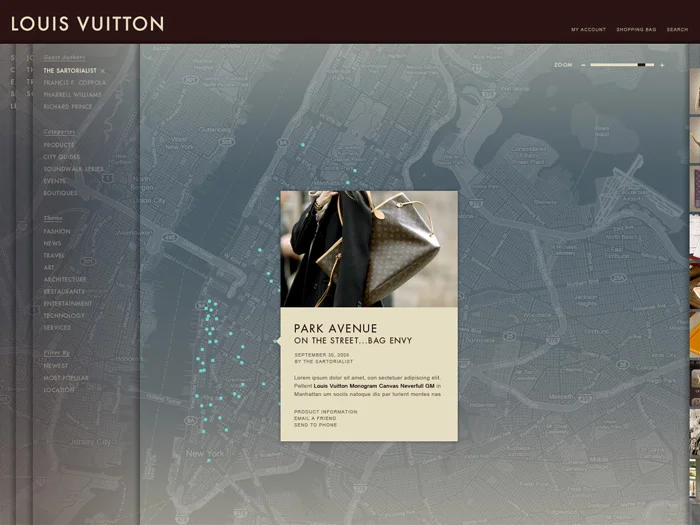Select The Sartorialist author
The height and width of the screenshot is (525, 700).
(x=70, y=71)
